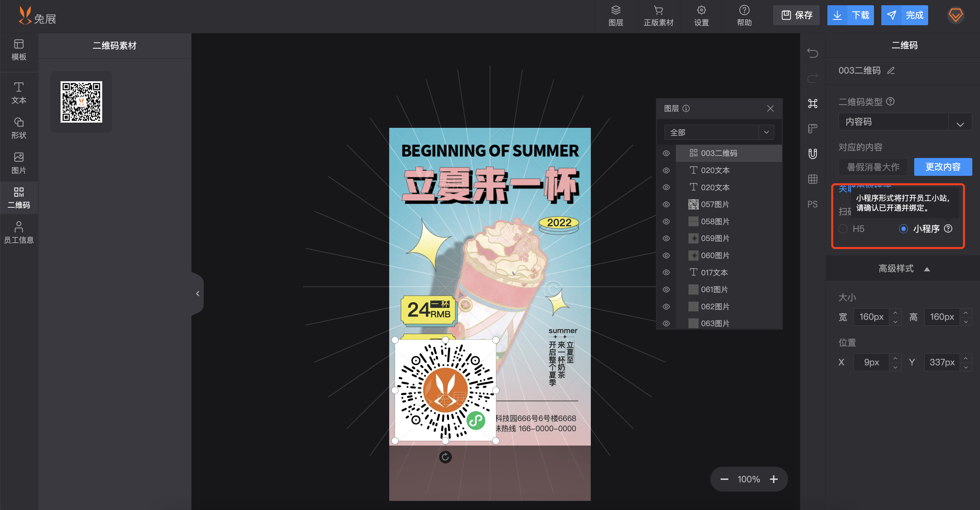The width and height of the screenshot is (980, 510).
Task: Click the rotate handle below QR code
Action: coord(445,457)
